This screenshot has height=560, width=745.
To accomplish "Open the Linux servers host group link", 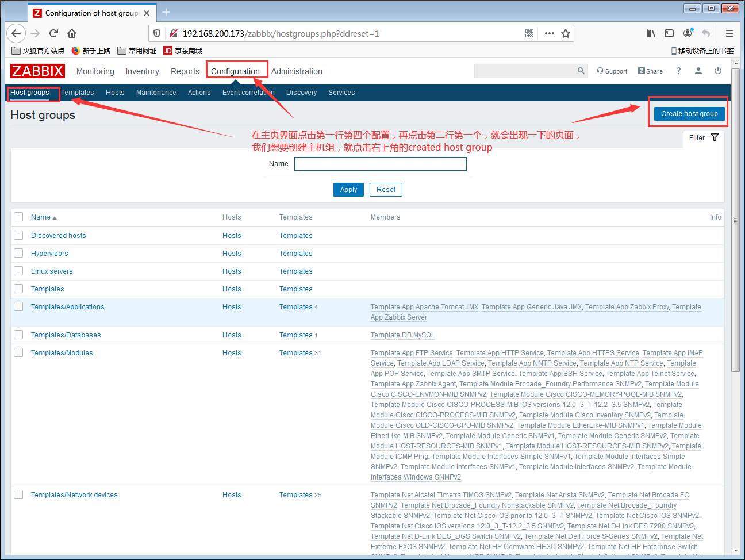I will pyautogui.click(x=52, y=271).
